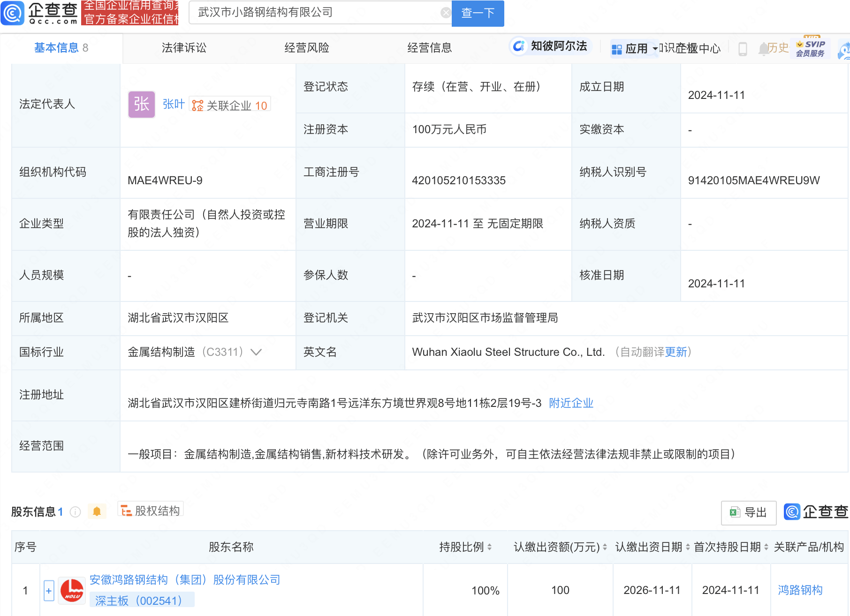The image size is (850, 616).
Task: Switch to the 基本信息 tab
Action: pos(61,48)
